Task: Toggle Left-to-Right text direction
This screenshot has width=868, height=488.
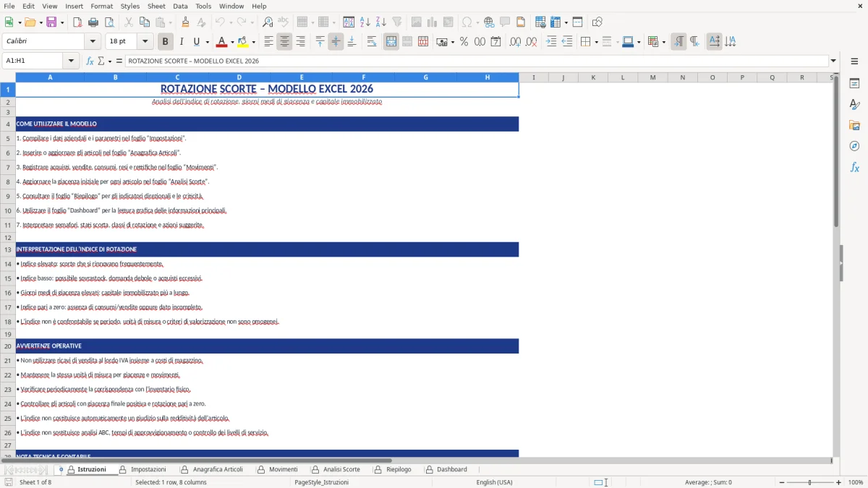Action: point(678,42)
